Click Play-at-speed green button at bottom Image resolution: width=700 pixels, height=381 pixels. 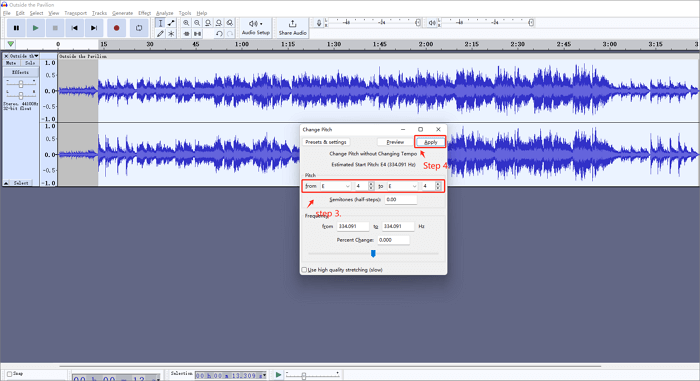[278, 375]
